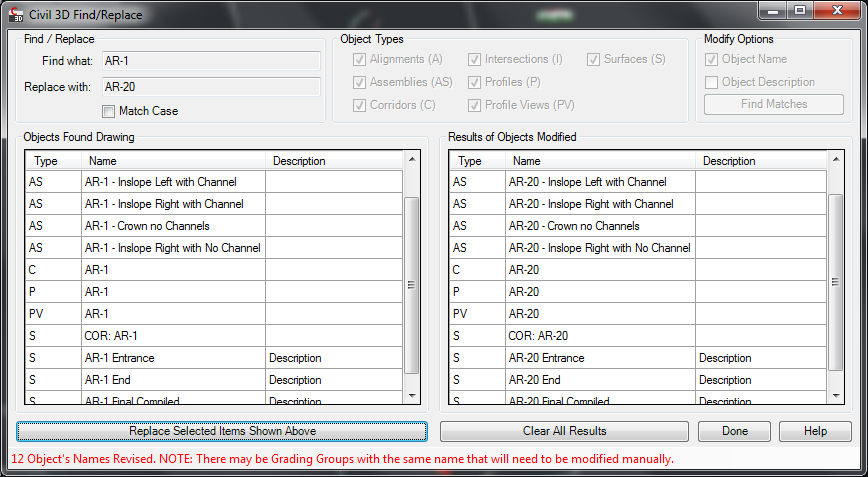The width and height of the screenshot is (868, 477).
Task: Minimize the Civil 3D Find/Replace window
Action: point(773,11)
